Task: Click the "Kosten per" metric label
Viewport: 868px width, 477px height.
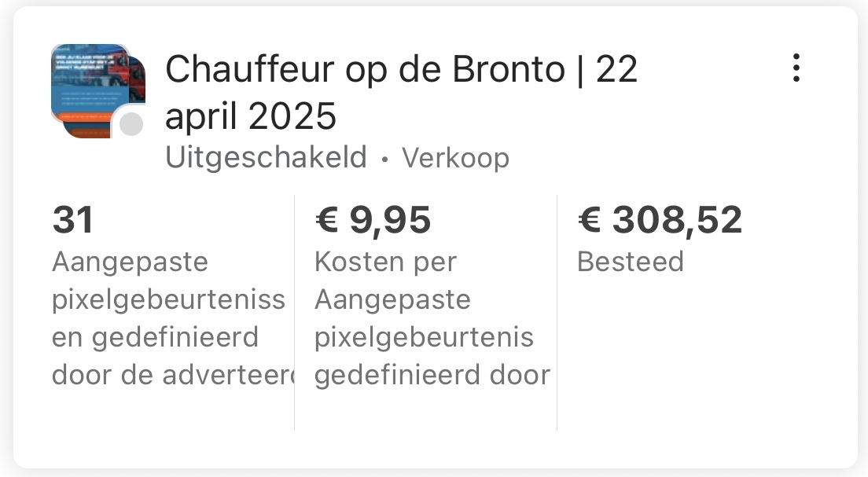Action: (x=385, y=262)
